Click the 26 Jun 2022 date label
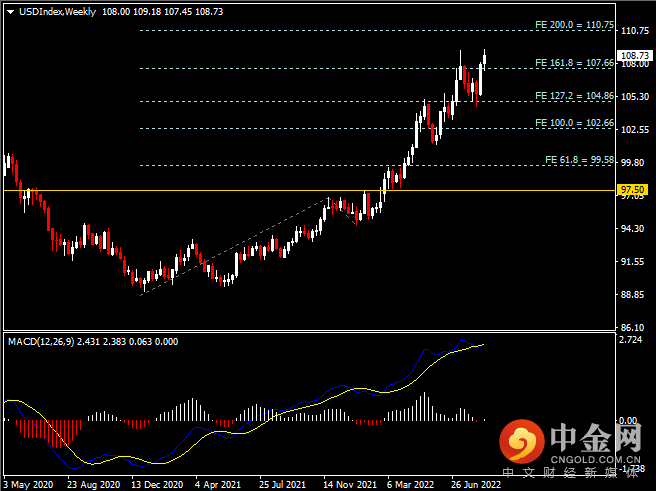Image resolution: width=656 pixels, height=491 pixels. [x=476, y=485]
